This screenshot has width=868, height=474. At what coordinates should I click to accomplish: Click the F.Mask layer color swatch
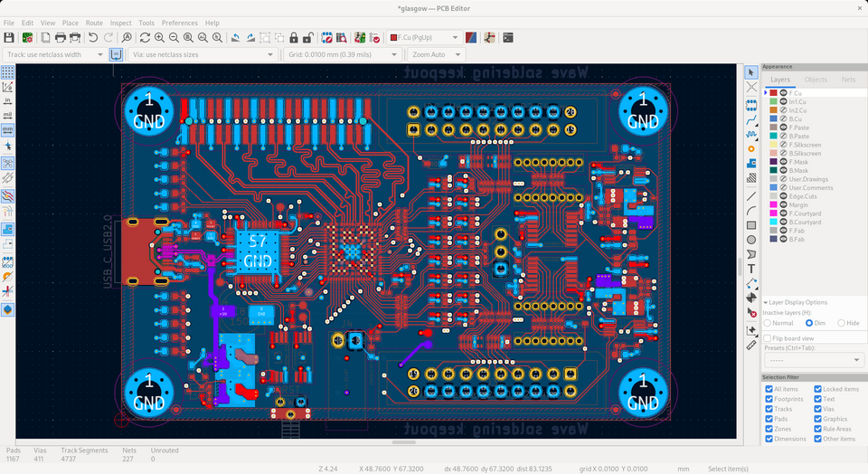[774, 162]
